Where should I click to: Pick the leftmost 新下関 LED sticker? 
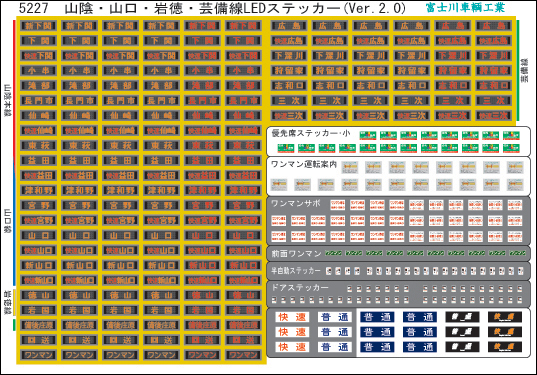[x=38, y=25]
